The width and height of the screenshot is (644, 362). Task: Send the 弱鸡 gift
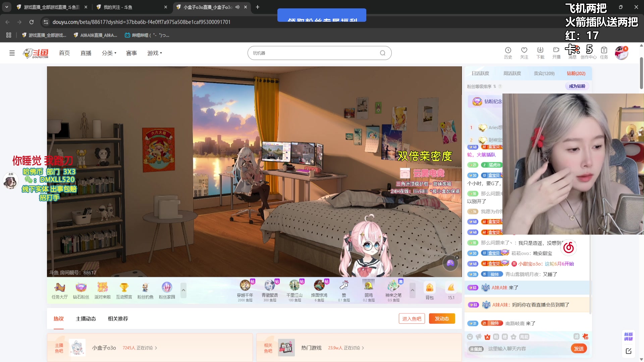coord(369,290)
